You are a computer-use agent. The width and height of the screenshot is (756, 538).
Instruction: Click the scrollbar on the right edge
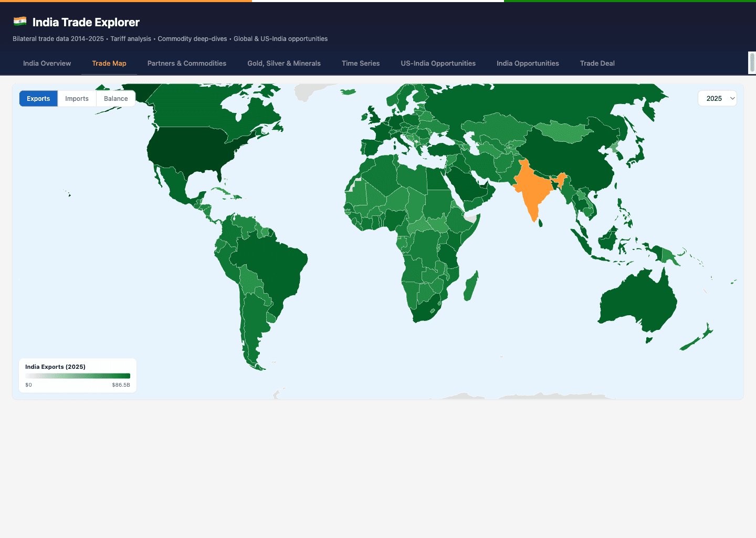[x=752, y=63]
